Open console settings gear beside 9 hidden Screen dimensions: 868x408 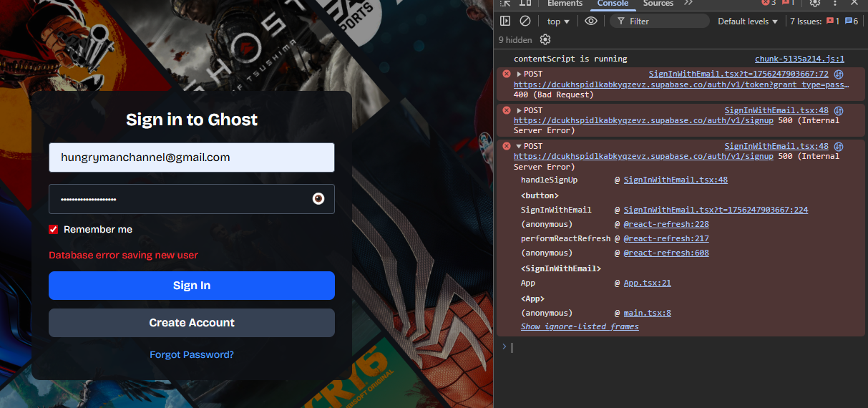coord(545,39)
